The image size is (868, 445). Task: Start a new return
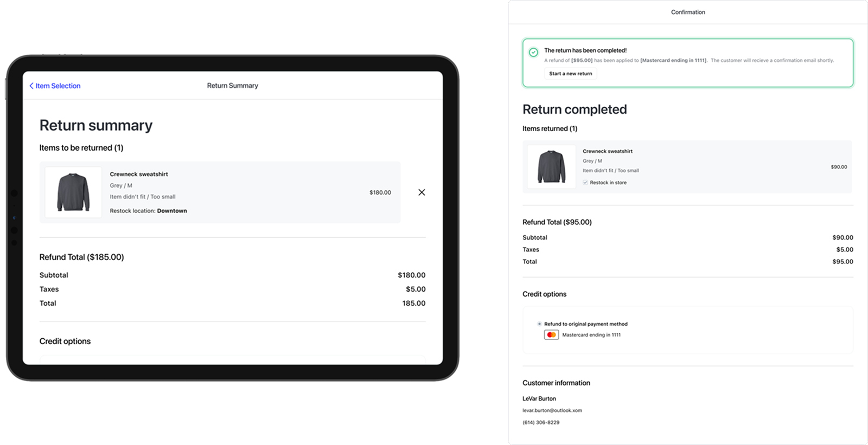click(570, 74)
